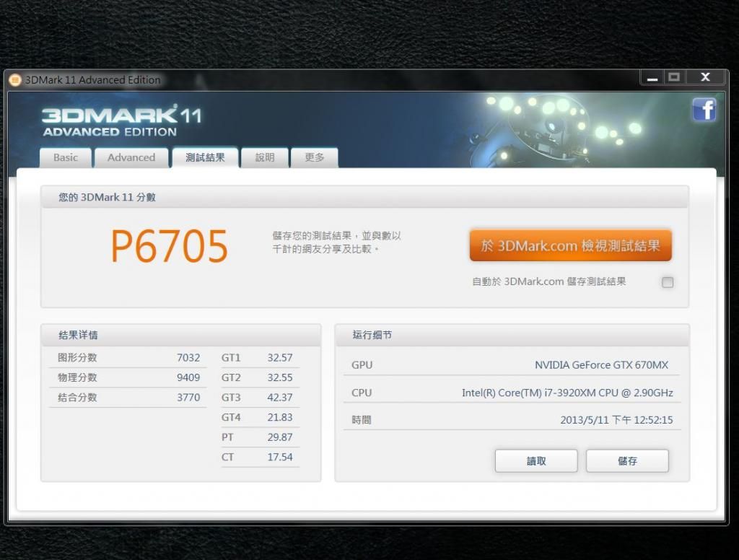This screenshot has width=739, height=560.
Task: Click the 自動於 3DMark.com 儲存測試結果 label
Action: pos(549,281)
